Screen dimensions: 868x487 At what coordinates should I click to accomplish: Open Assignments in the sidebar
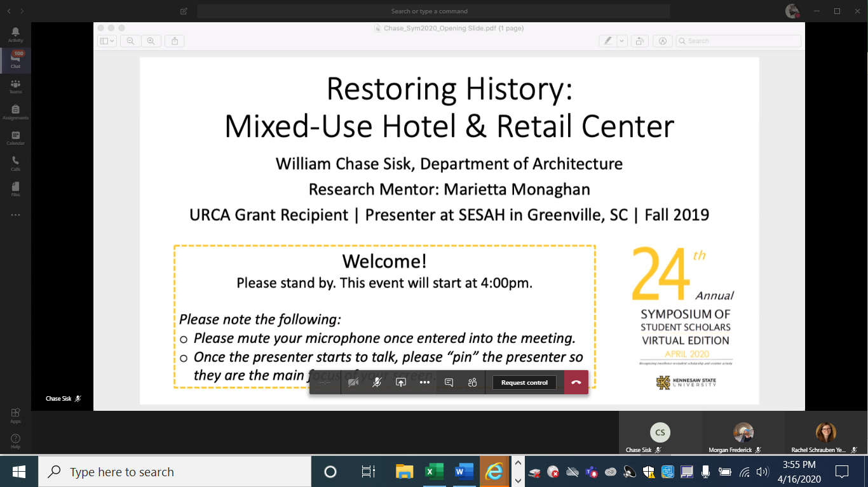[15, 112]
